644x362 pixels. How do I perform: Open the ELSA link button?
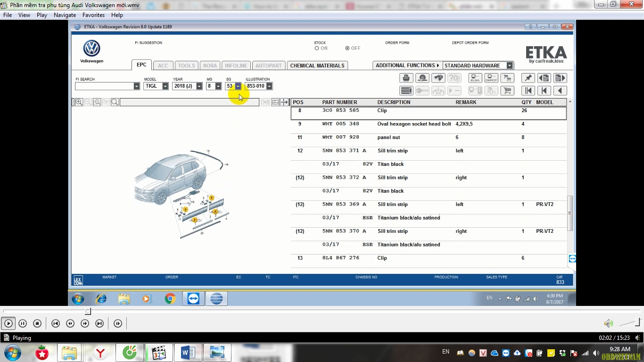pyautogui.click(x=475, y=78)
